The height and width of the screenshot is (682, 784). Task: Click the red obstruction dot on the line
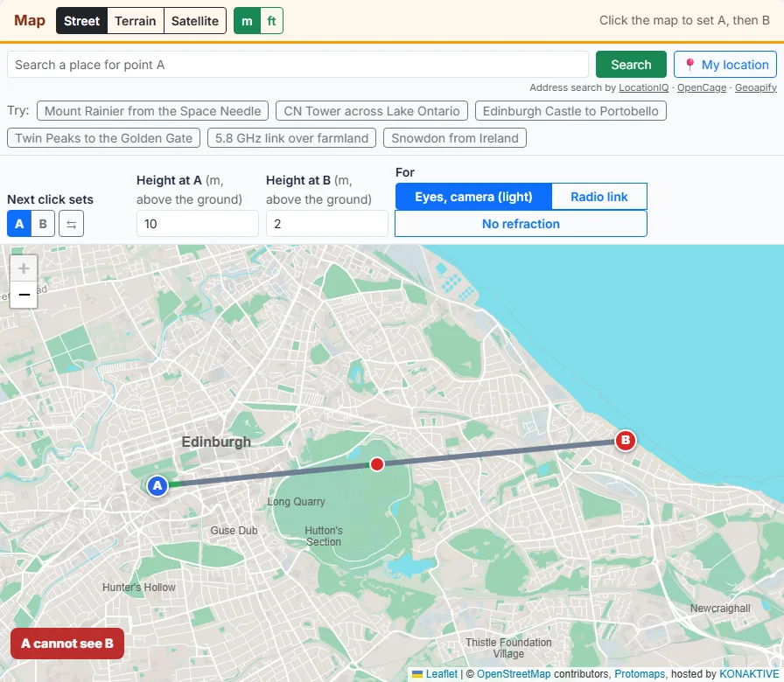[377, 464]
